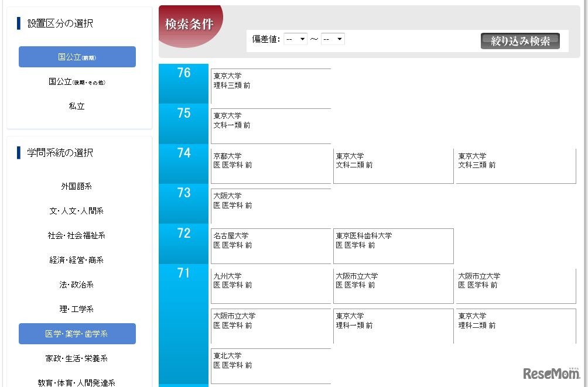The height and width of the screenshot is (387, 588).
Task: Click the highlighted 医学・薬学・歯学系 field
Action: click(77, 334)
